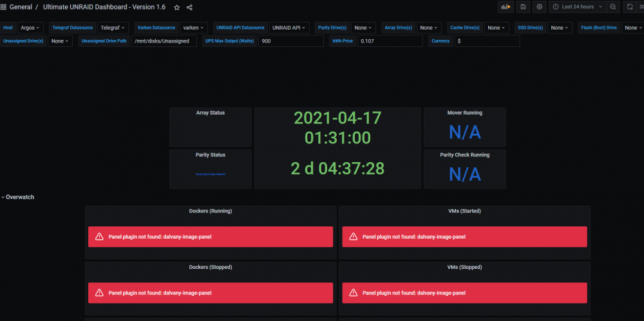
Task: Save the dashboard with disk icon
Action: pyautogui.click(x=523, y=7)
